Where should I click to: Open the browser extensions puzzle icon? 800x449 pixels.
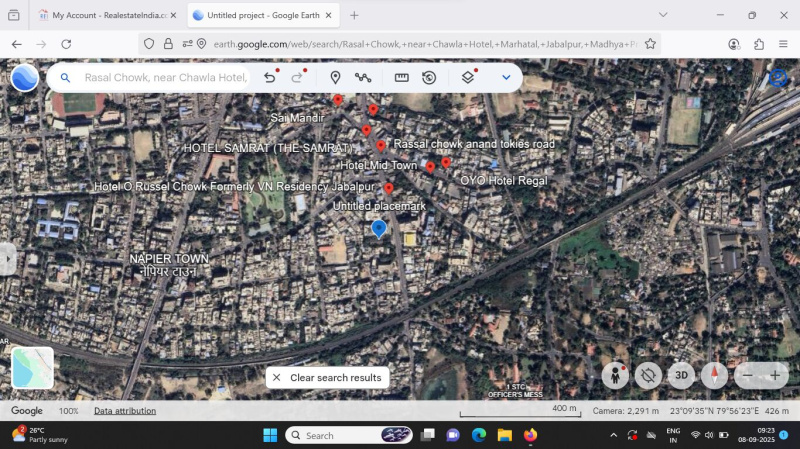coord(759,44)
